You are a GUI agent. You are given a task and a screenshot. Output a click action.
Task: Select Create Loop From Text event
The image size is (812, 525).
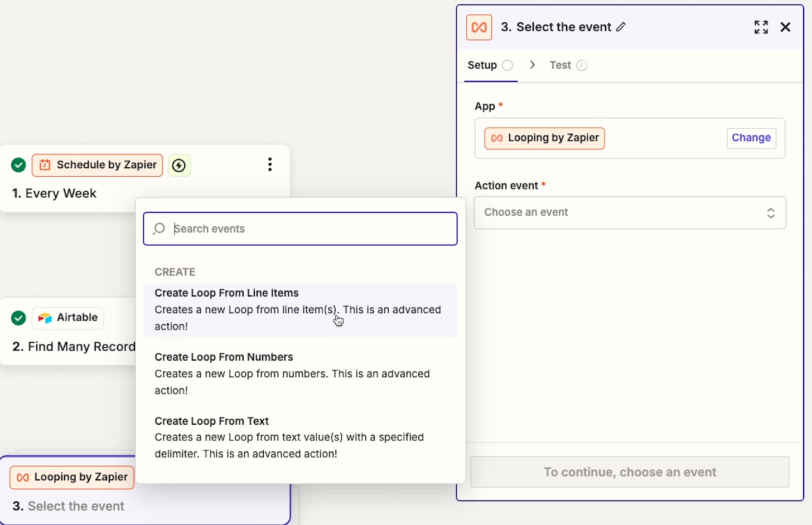[x=300, y=437]
